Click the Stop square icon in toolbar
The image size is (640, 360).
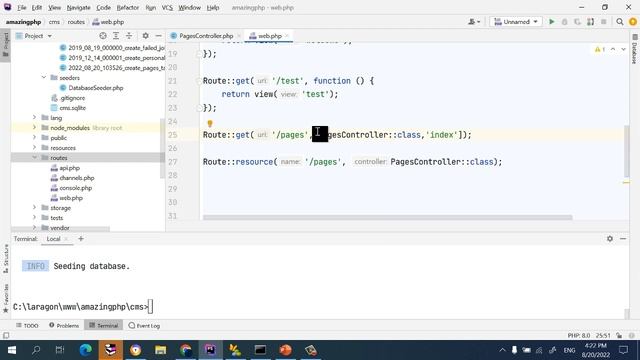[x=604, y=22]
